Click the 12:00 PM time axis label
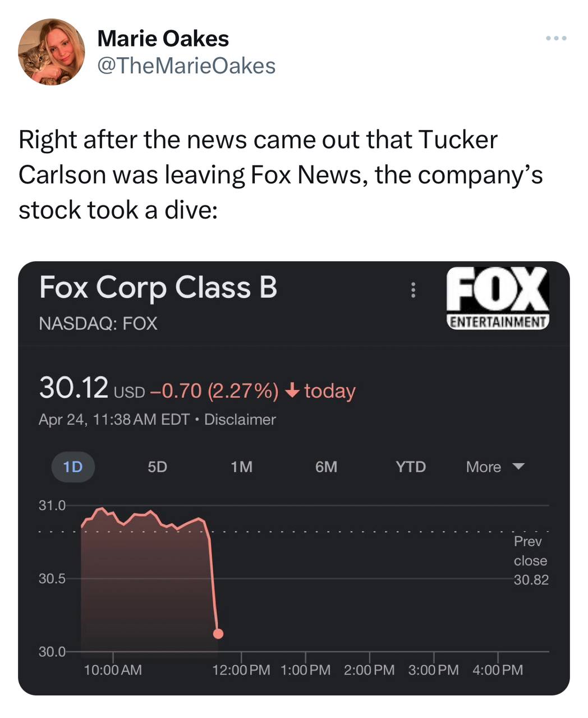Screen dimensions: 588x718 tap(241, 670)
